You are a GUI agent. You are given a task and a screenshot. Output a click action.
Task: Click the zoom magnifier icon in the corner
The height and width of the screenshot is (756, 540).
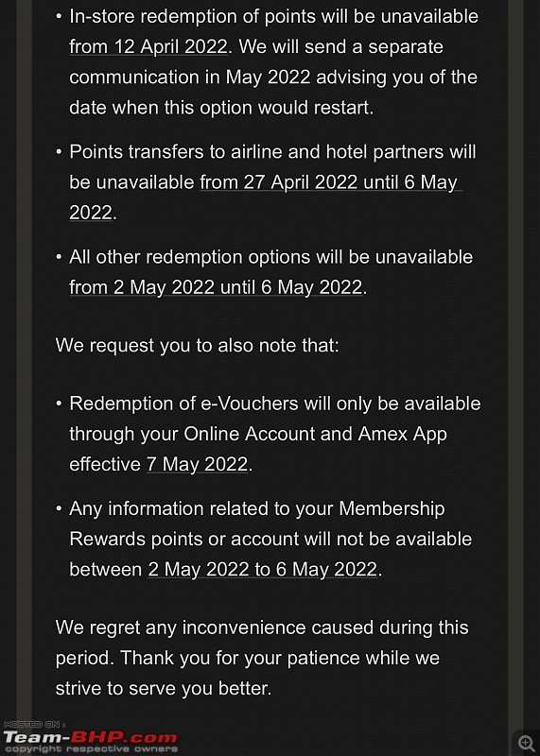point(526,743)
